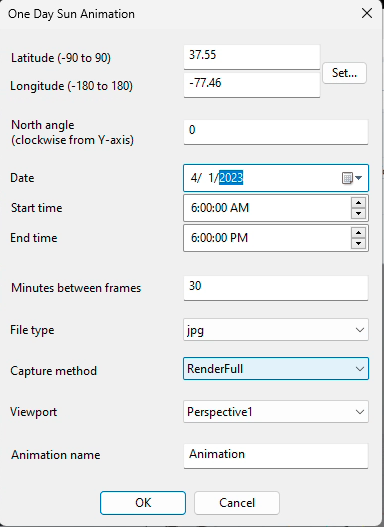Image resolution: width=384 pixels, height=527 pixels.
Task: Close the dialog with the X button
Action: pos(367,13)
